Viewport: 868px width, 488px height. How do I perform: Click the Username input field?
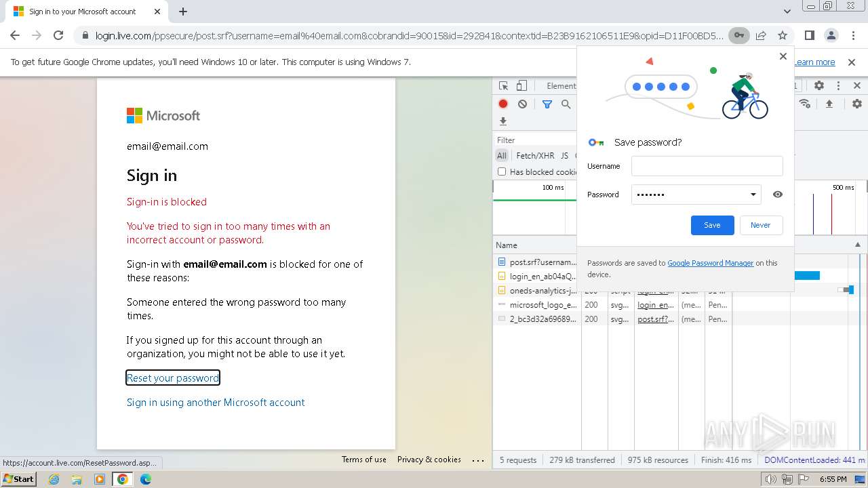(x=707, y=166)
